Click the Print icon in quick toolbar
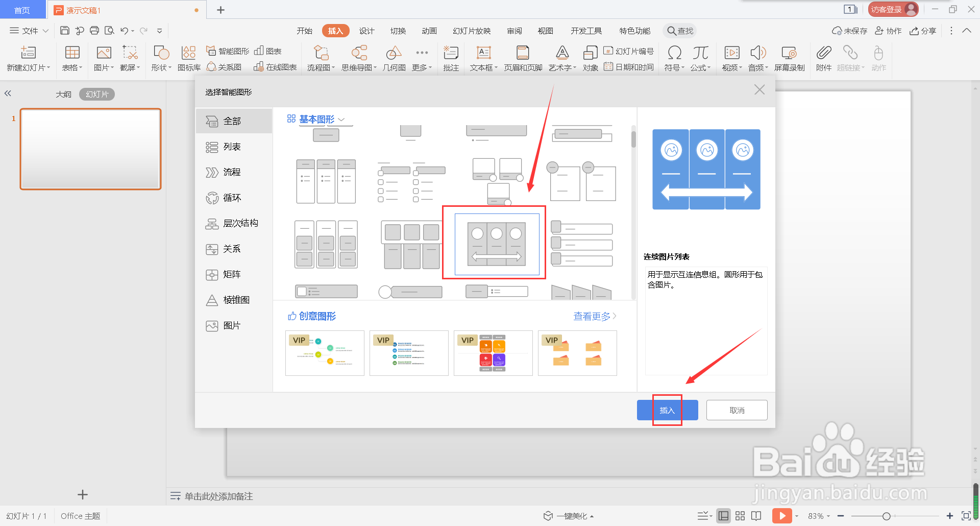 [94, 31]
